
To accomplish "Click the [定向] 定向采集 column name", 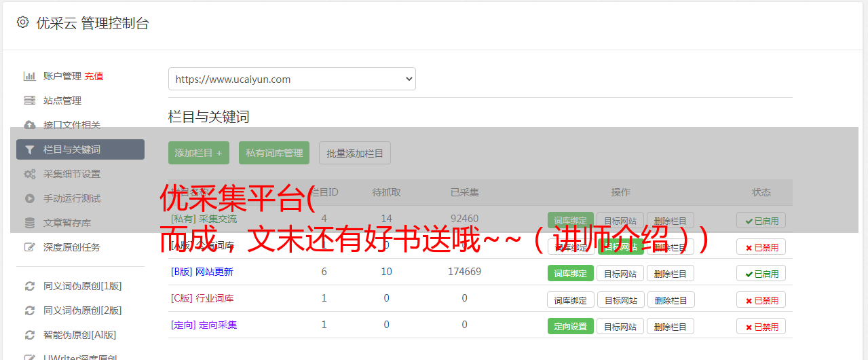I will click(x=204, y=325).
